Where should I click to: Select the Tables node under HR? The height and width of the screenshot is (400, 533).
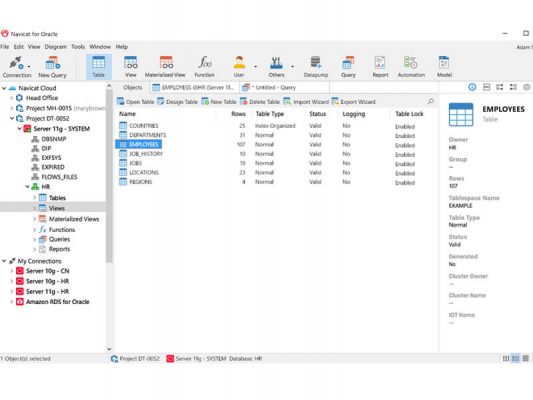[57, 198]
